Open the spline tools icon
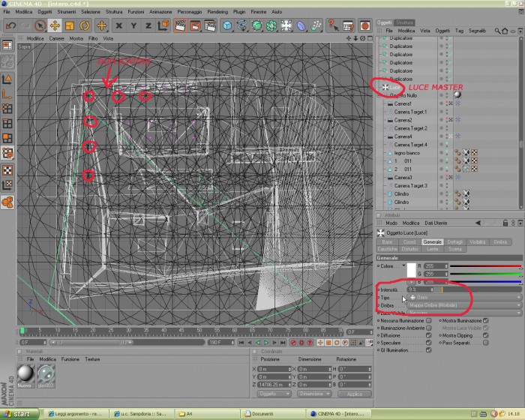This screenshot has height=420, width=525. (x=242, y=25)
